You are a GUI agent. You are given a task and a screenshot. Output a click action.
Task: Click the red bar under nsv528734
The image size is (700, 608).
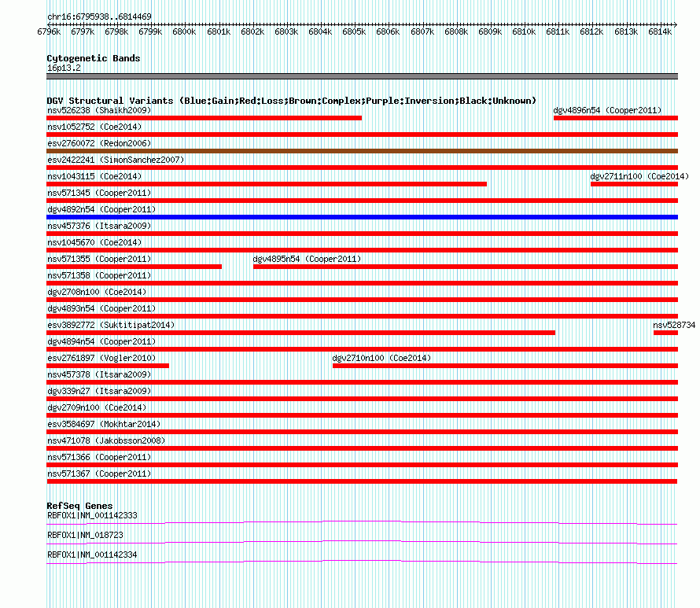click(x=665, y=333)
